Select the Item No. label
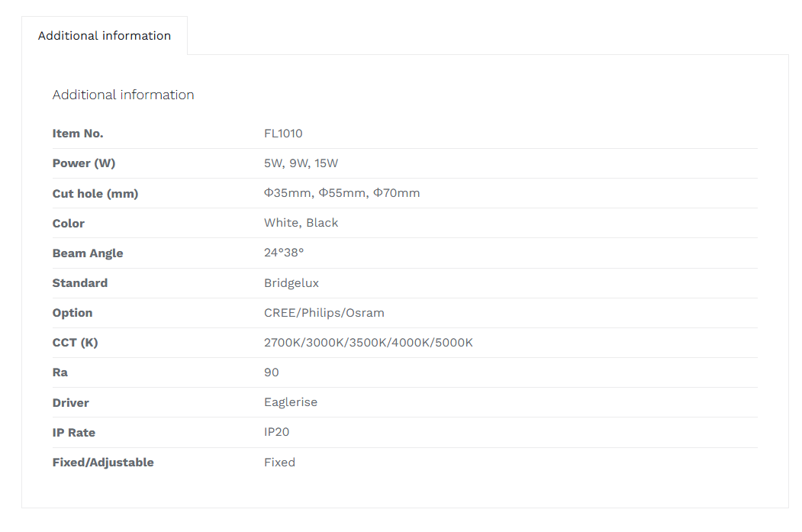802x532 pixels. (78, 134)
